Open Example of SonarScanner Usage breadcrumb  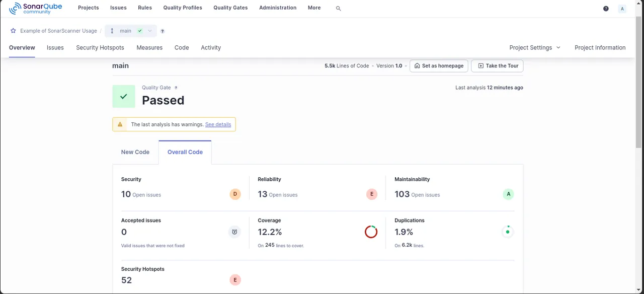point(58,31)
